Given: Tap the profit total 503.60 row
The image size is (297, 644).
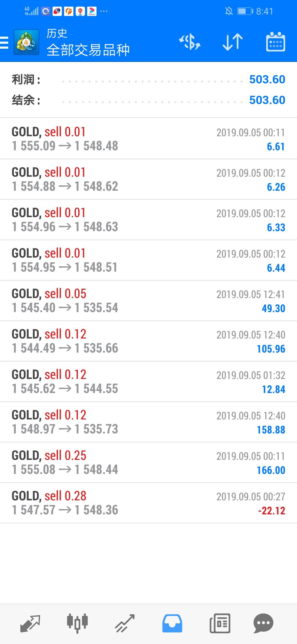Looking at the screenshot, I should click(x=148, y=80).
